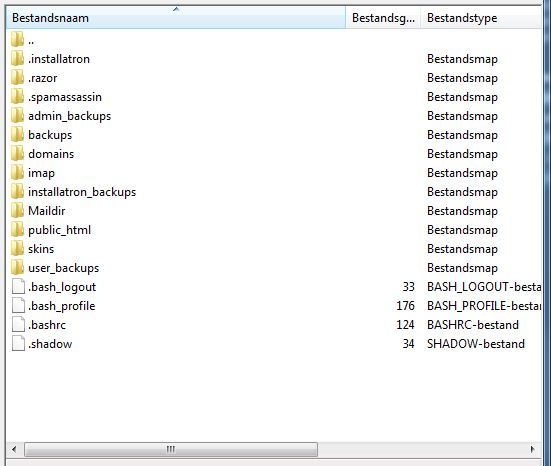Select the .bash_logout file icon
551x466 pixels.
18,286
